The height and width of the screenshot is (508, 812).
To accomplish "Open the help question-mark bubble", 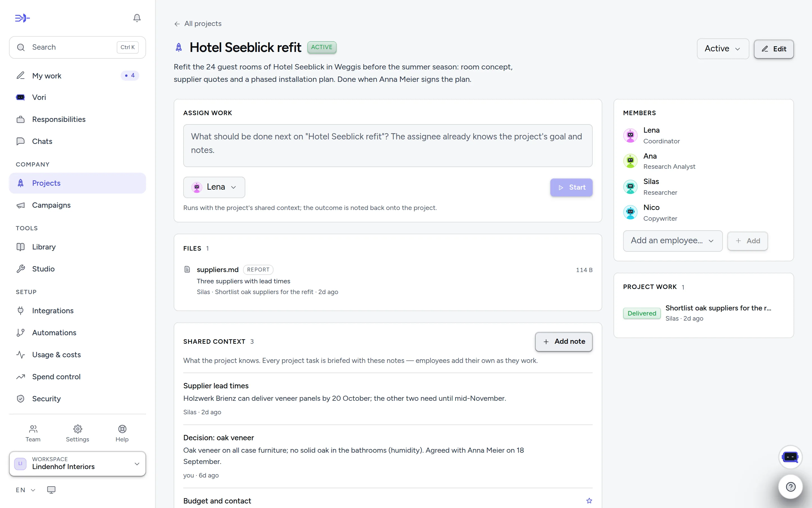I will tap(791, 487).
